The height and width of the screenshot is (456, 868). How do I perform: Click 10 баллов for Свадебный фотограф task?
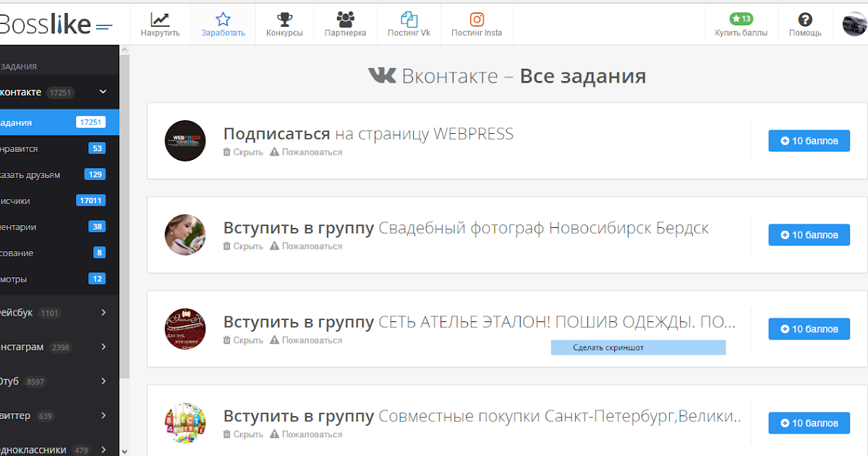click(x=809, y=235)
